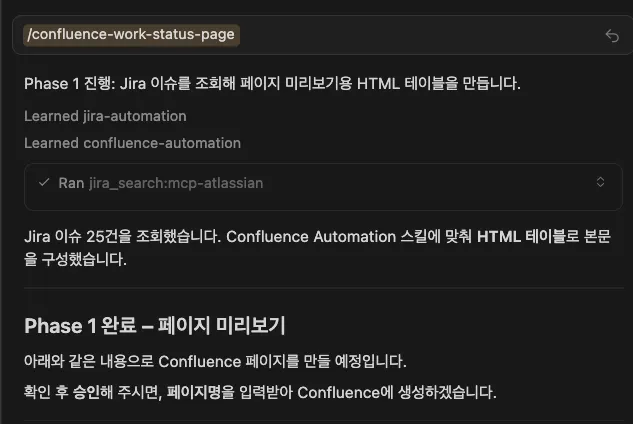The image size is (633, 424).
Task: Open the Ran jira_search:mcp-atlassian row
Action: [323, 187]
